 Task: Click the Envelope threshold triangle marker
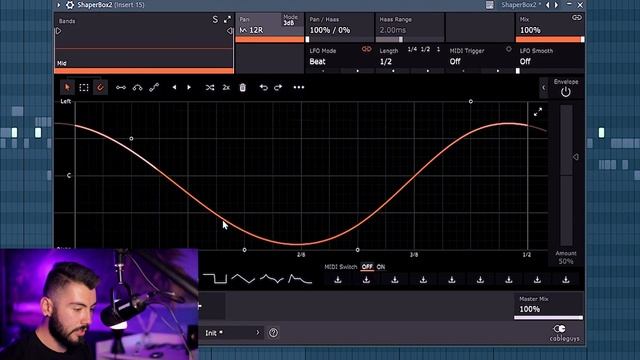[576, 157]
